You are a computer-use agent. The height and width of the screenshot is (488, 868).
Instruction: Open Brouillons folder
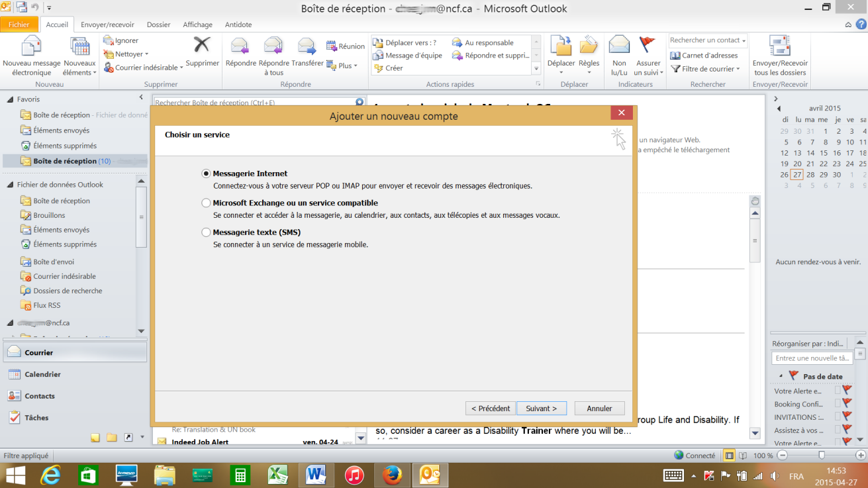[49, 215]
